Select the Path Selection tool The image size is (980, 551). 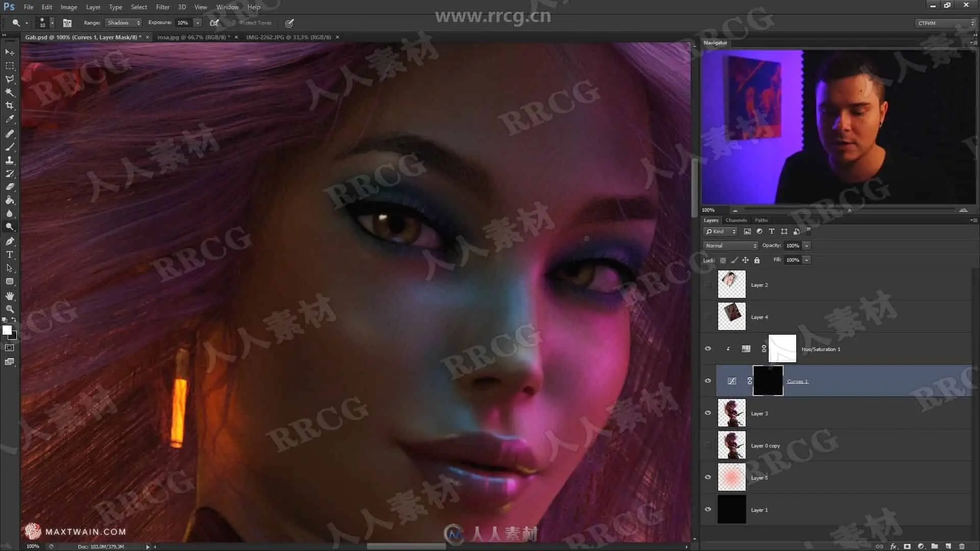coord(10,268)
